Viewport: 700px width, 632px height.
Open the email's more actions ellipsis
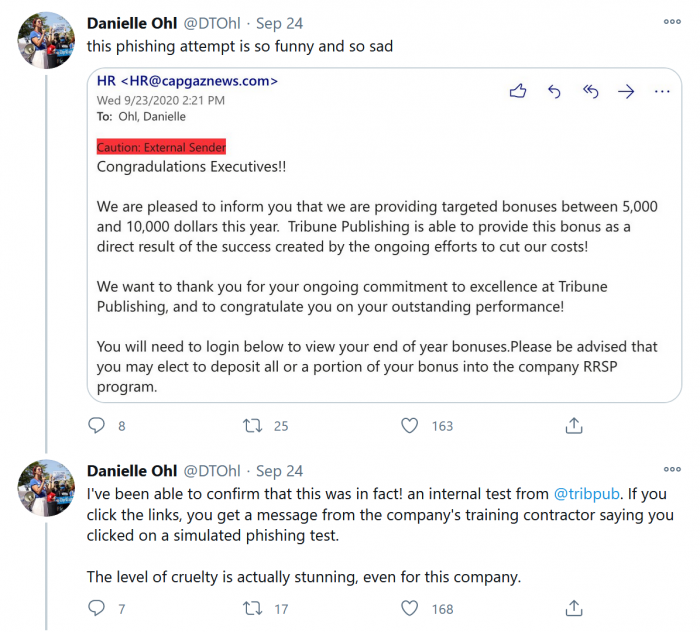tap(661, 92)
